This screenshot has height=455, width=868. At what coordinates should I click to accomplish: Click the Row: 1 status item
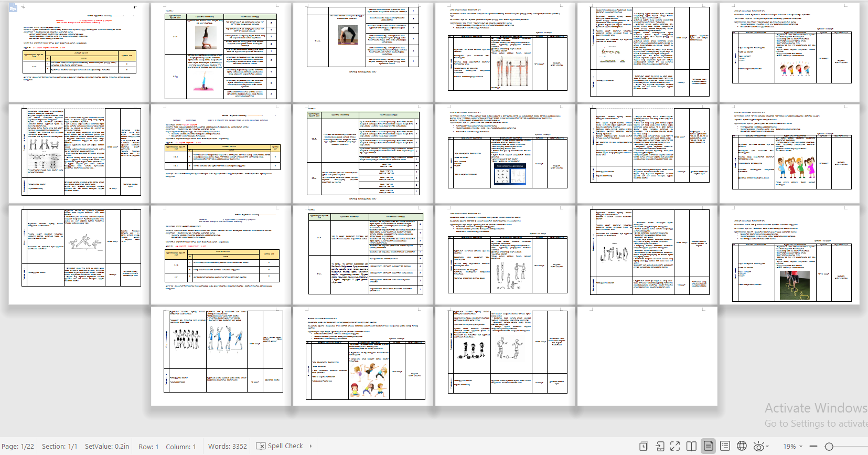coord(148,447)
